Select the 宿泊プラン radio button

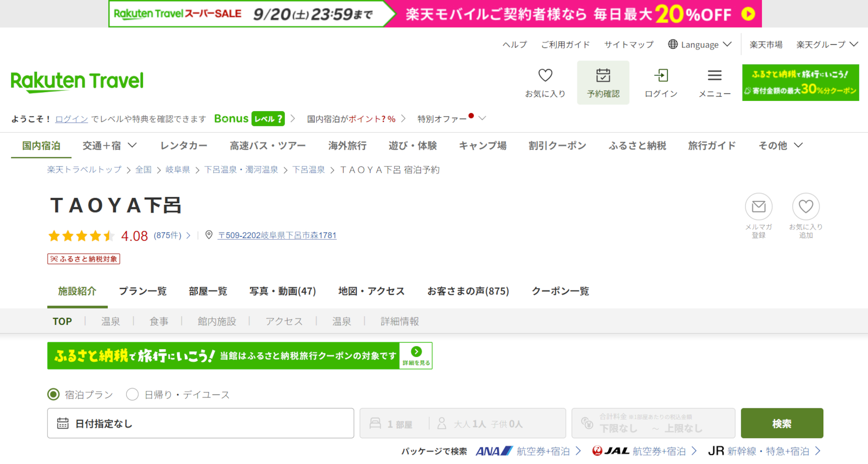point(53,394)
